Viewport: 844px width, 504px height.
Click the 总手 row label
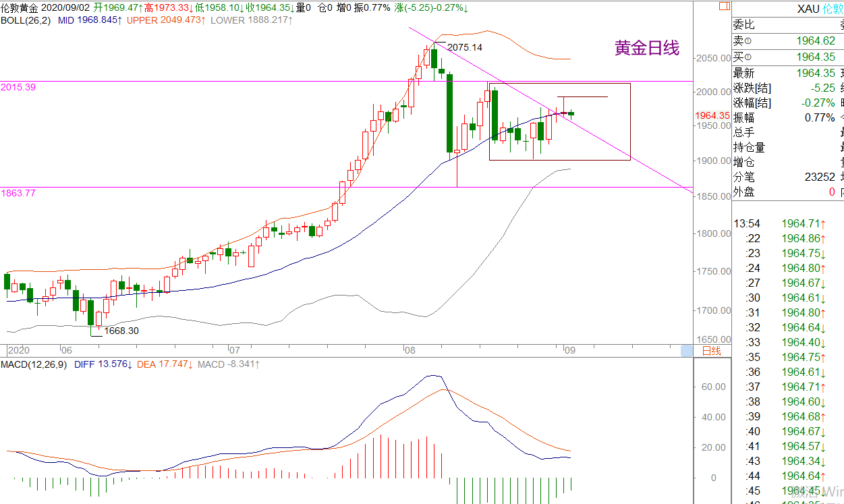[x=744, y=133]
